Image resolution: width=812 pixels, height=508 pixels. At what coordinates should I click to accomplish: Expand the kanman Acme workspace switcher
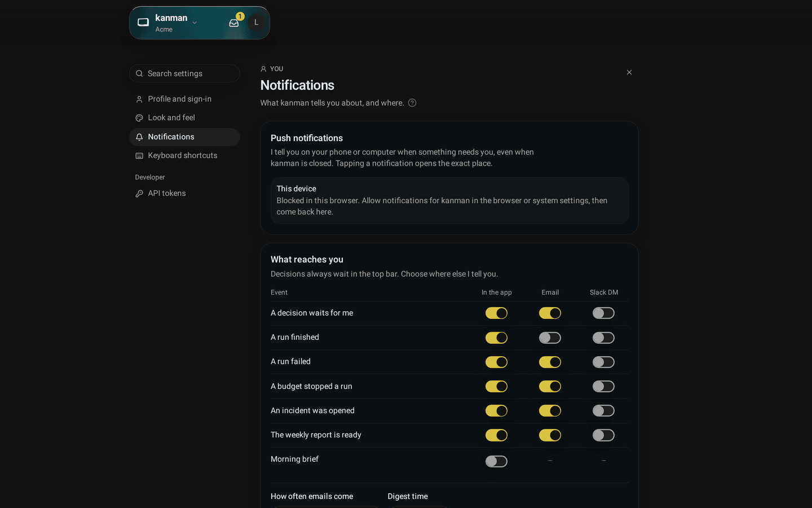coord(176,23)
